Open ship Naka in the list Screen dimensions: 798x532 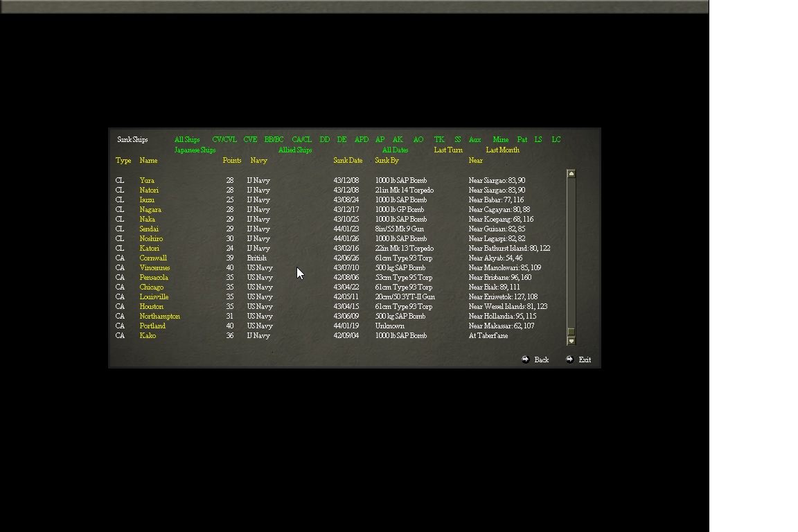point(147,220)
